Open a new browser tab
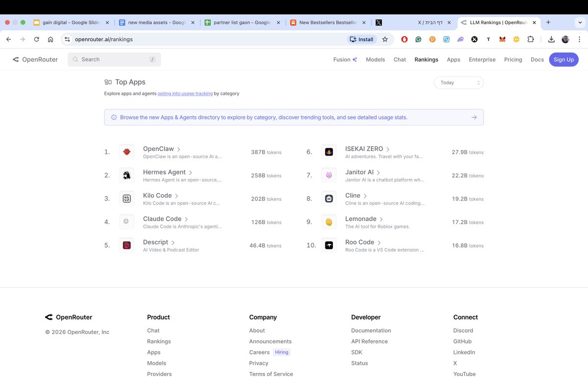588x382 pixels. [x=548, y=22]
